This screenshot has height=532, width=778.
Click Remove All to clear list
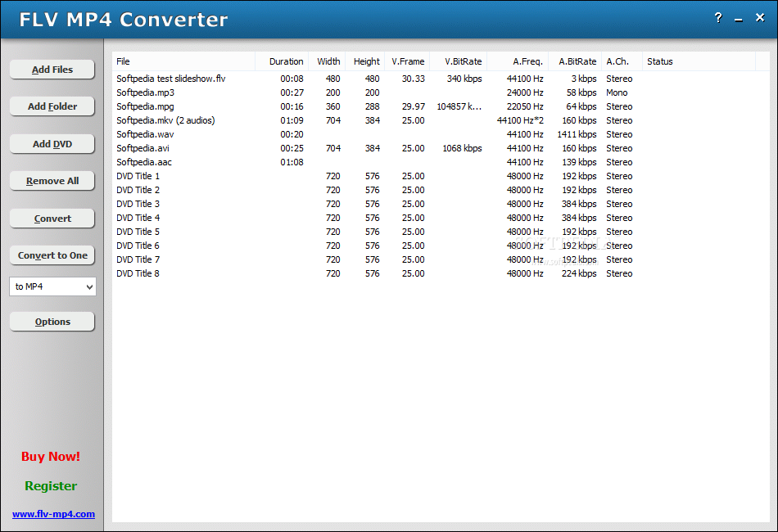[x=52, y=181]
